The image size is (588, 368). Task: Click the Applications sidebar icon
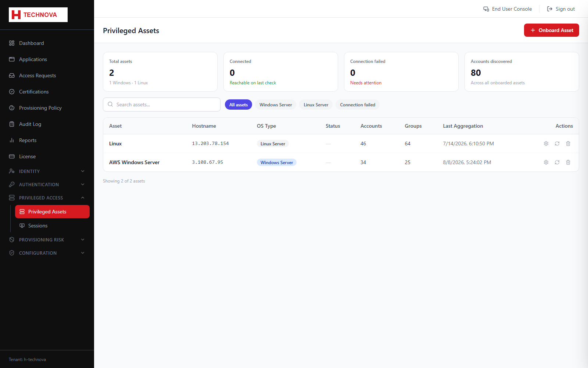[x=12, y=59]
